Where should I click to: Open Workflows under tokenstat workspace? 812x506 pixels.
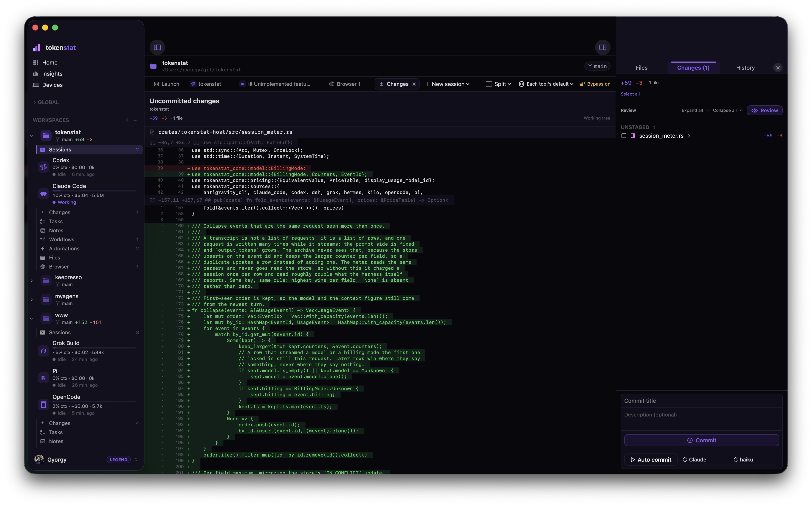click(x=89, y=240)
